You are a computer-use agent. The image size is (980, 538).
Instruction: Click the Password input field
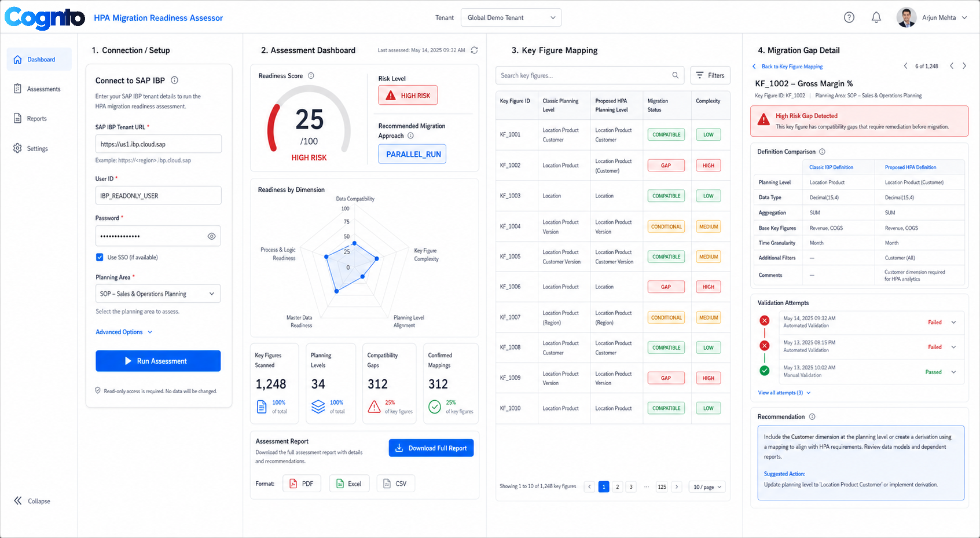point(158,236)
